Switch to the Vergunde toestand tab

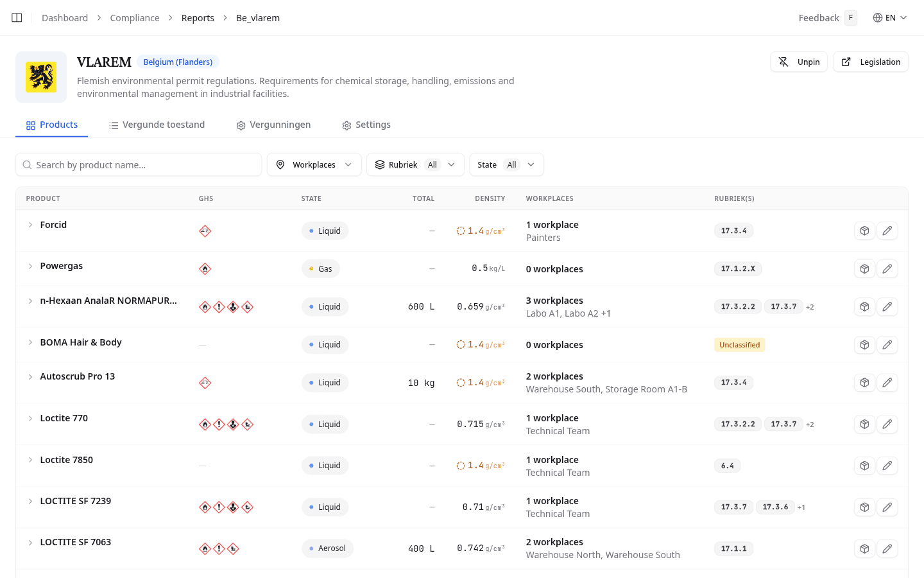click(157, 125)
